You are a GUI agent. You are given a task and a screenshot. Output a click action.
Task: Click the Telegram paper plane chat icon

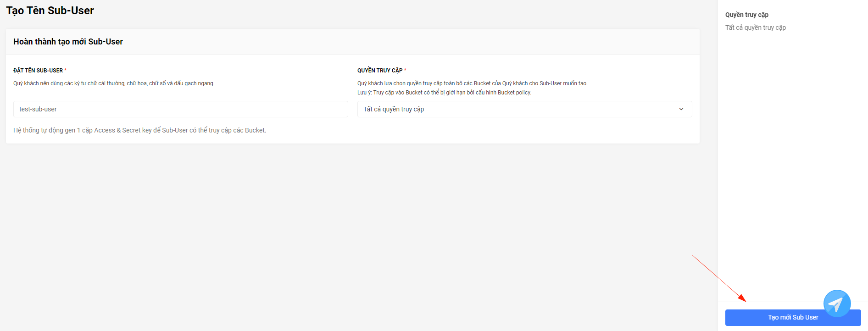837,303
